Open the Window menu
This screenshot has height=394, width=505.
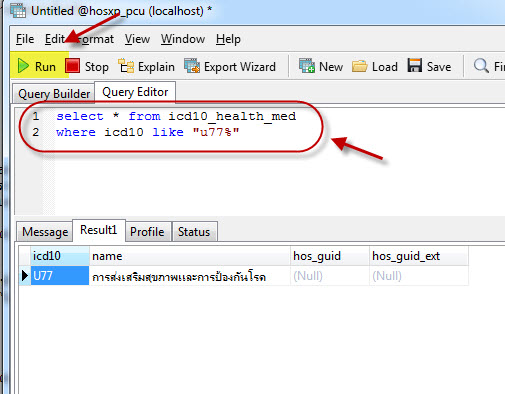[x=183, y=39]
